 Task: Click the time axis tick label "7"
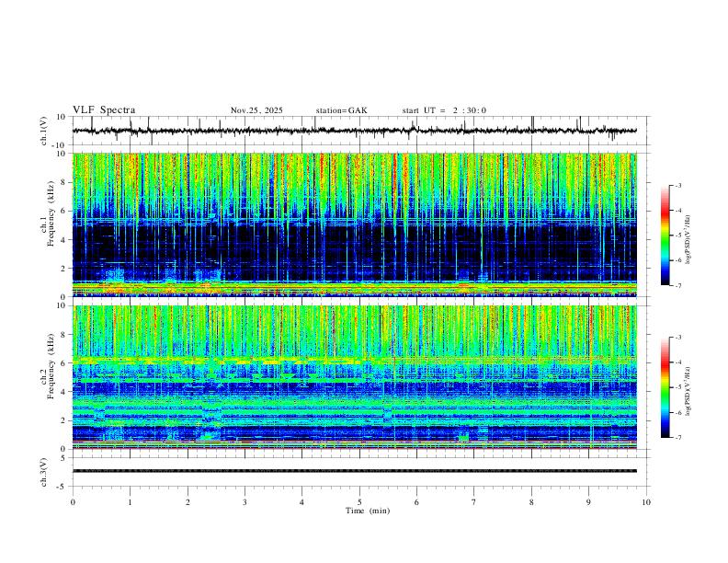474,502
